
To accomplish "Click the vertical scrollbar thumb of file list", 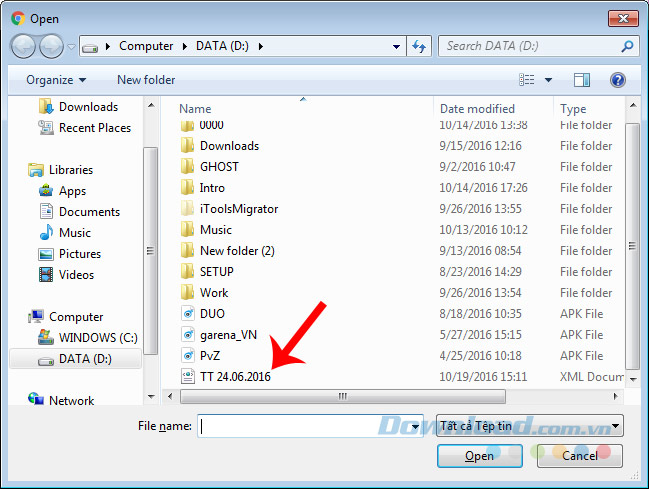I will coord(632,246).
